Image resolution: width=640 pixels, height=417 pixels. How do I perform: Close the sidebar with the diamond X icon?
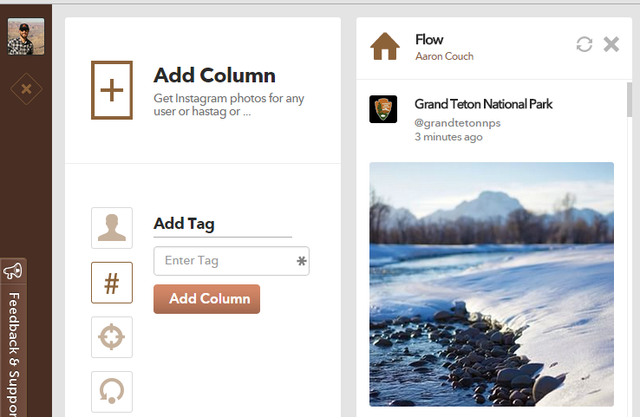[26, 89]
